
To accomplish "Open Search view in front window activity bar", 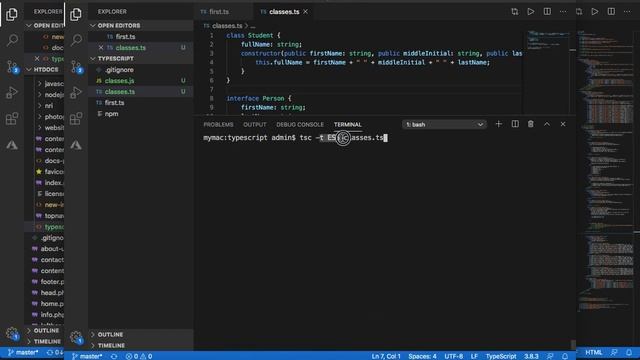I will (76, 40).
